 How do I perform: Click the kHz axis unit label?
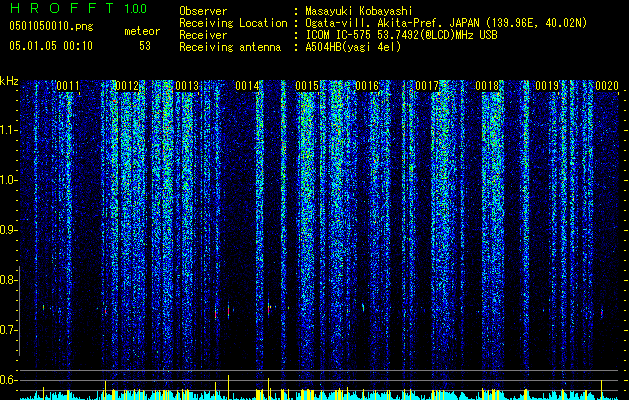[x=9, y=81]
